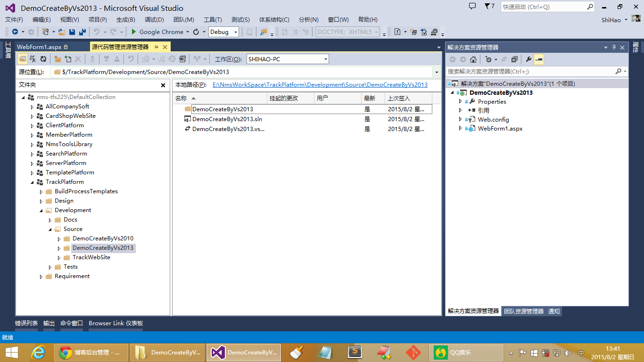This screenshot has width=644, height=362.
Task: Click the View History clock icon
Action: click(172, 59)
